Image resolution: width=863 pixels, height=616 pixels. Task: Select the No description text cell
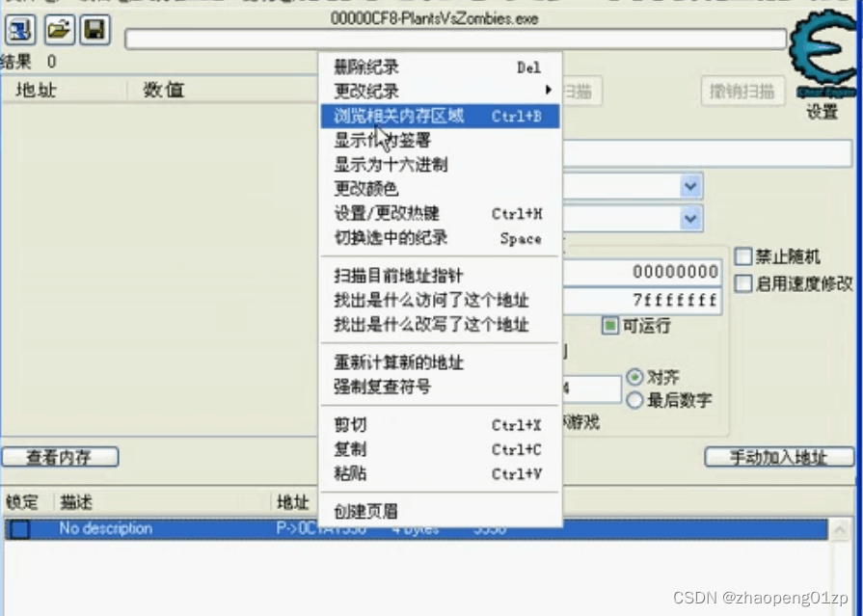coord(106,528)
